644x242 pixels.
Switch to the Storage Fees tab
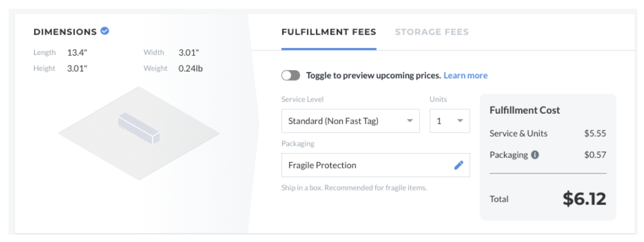click(432, 32)
